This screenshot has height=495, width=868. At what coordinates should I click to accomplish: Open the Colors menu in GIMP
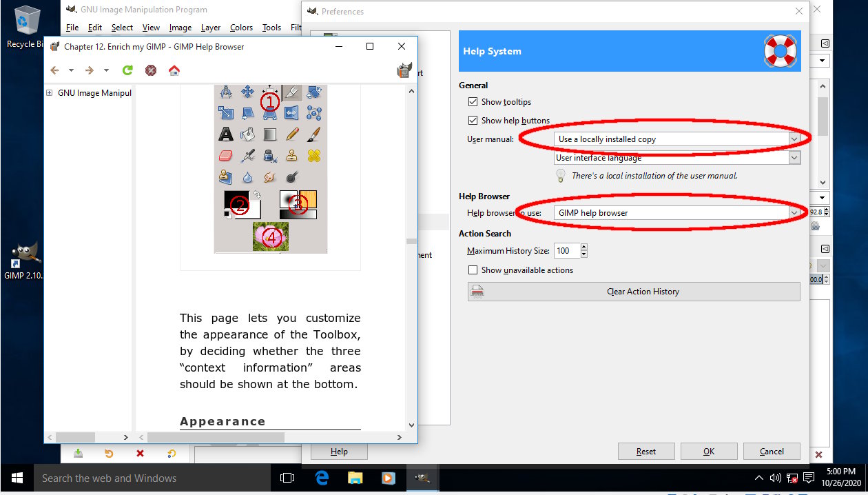(241, 28)
